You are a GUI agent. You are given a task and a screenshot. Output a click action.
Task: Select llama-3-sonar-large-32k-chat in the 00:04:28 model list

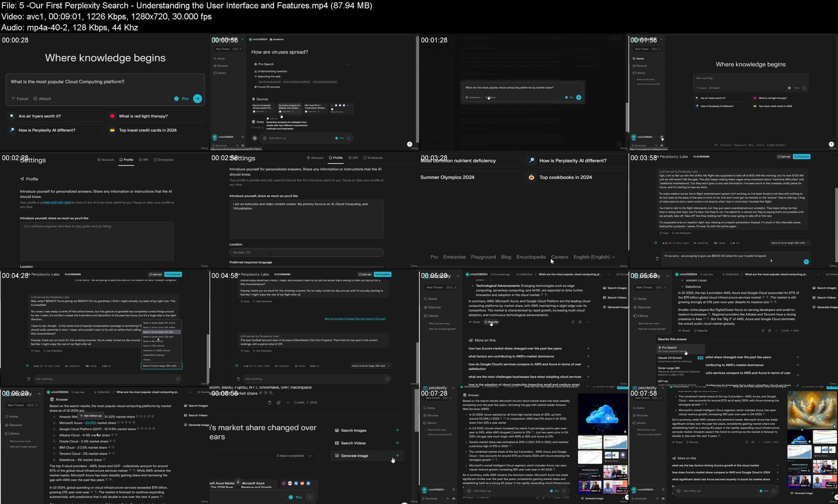point(161,332)
